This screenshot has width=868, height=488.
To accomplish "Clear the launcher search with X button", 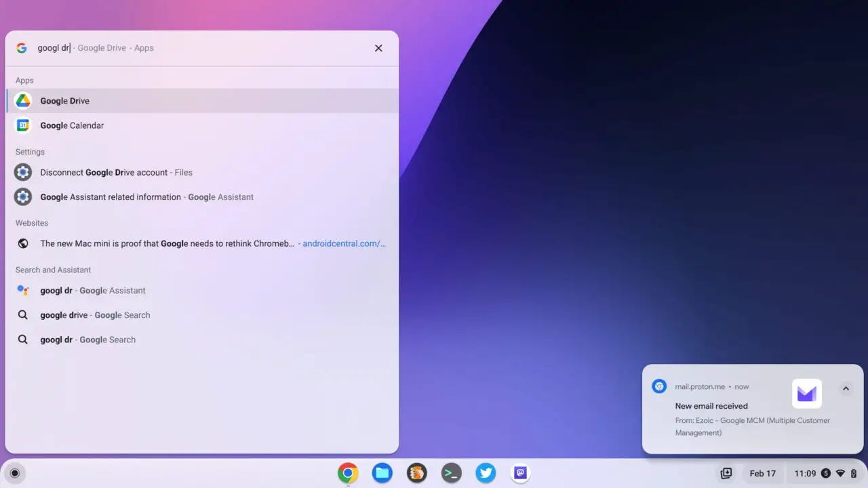I will click(378, 48).
